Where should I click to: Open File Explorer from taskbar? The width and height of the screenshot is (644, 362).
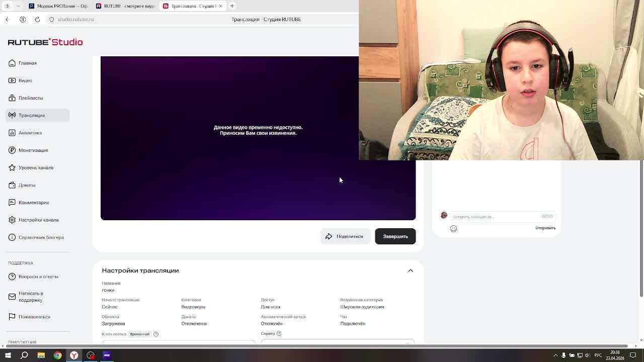click(x=41, y=355)
